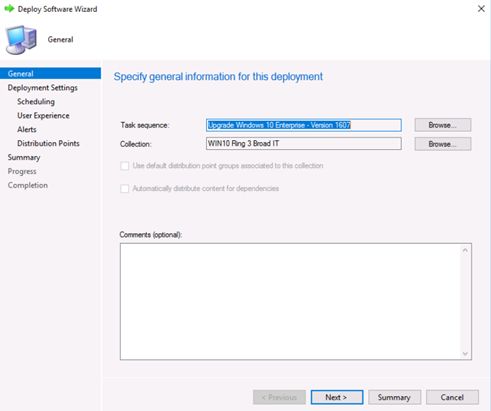Proceed with the Next button
491x411 pixels.
tap(337, 397)
